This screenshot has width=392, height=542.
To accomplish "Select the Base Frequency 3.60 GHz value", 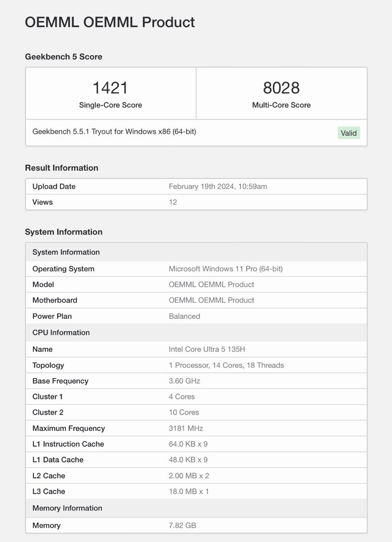I will tap(184, 381).
